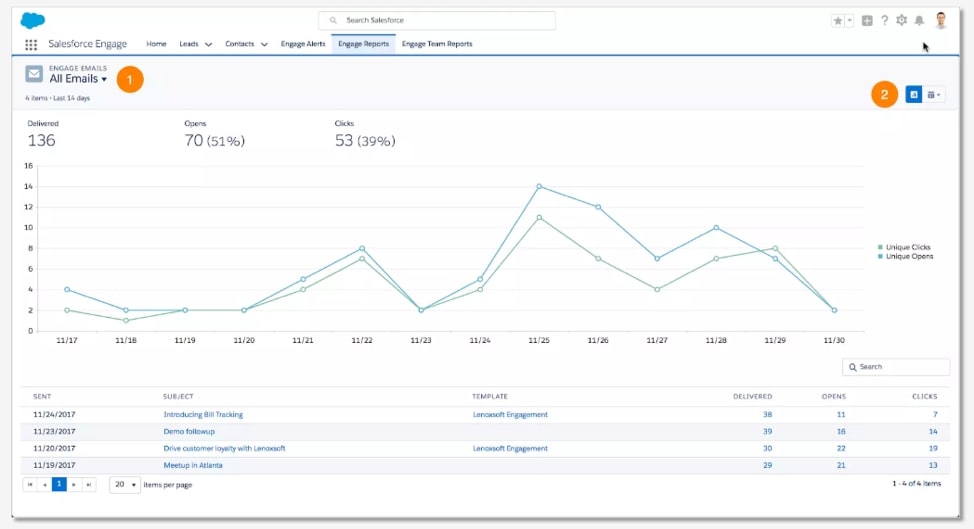
Task: Click the Delivered total 136
Action: 41,140
